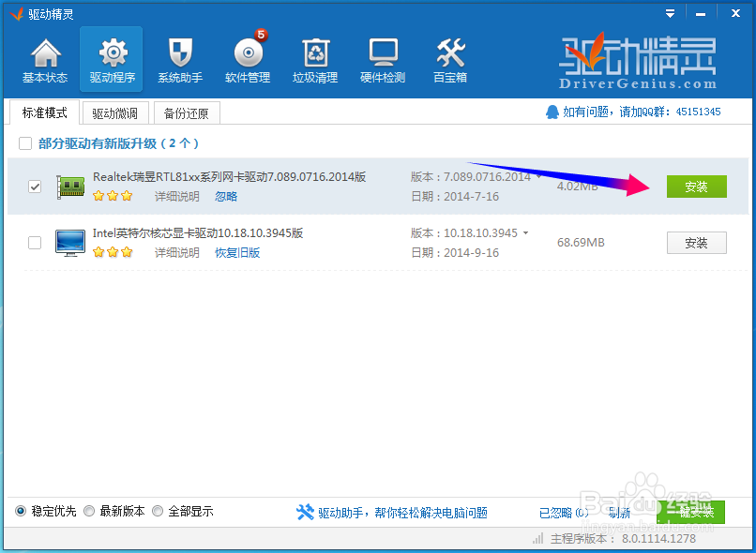Click the Intel英特尔核芯显卡驱动 title
The image size is (756, 553).
coord(198,233)
